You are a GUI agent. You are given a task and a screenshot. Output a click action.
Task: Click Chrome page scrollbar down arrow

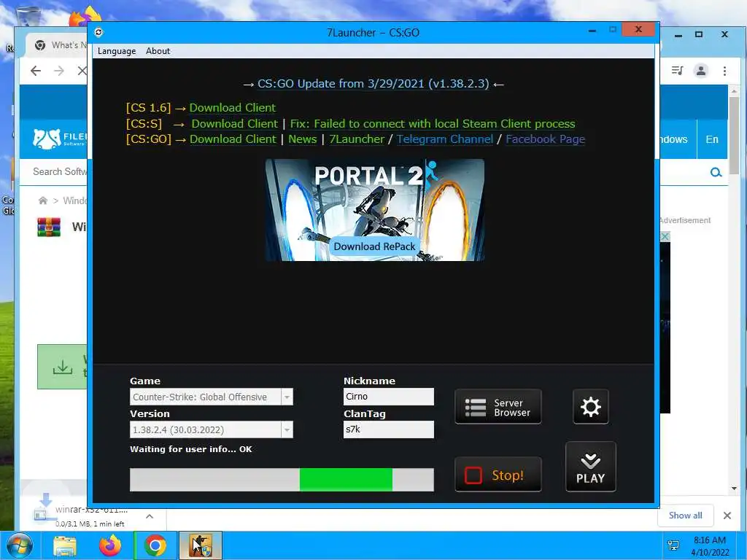pos(734,488)
